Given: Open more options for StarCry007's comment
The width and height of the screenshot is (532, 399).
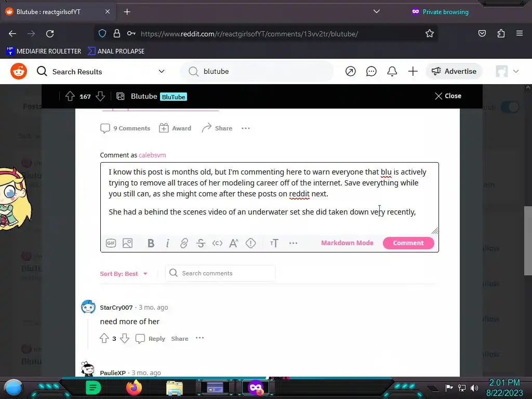Looking at the screenshot, I should tap(200, 338).
